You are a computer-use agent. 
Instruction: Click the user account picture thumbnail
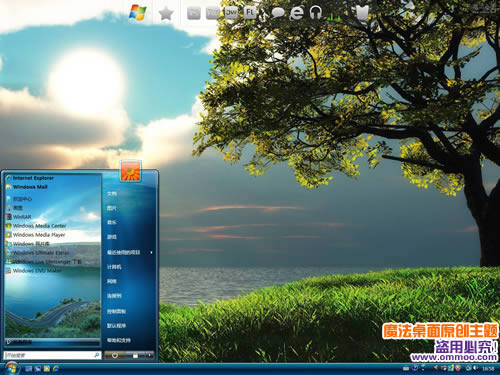click(x=130, y=171)
